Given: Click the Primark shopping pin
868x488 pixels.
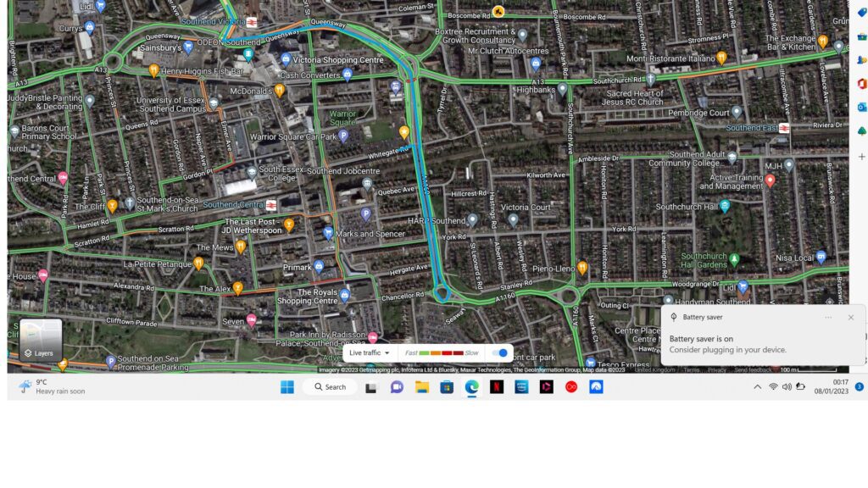Looking at the screenshot, I should (x=319, y=266).
